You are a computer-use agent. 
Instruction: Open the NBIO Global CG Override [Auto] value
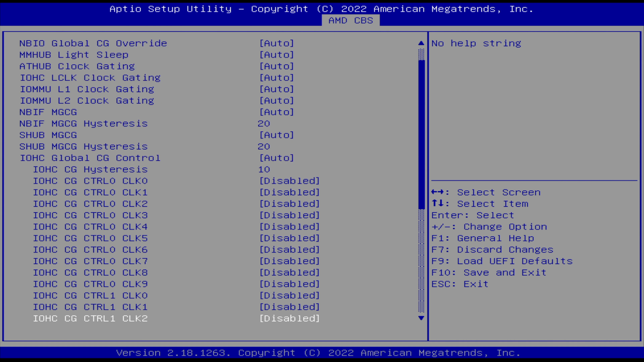[277, 43]
